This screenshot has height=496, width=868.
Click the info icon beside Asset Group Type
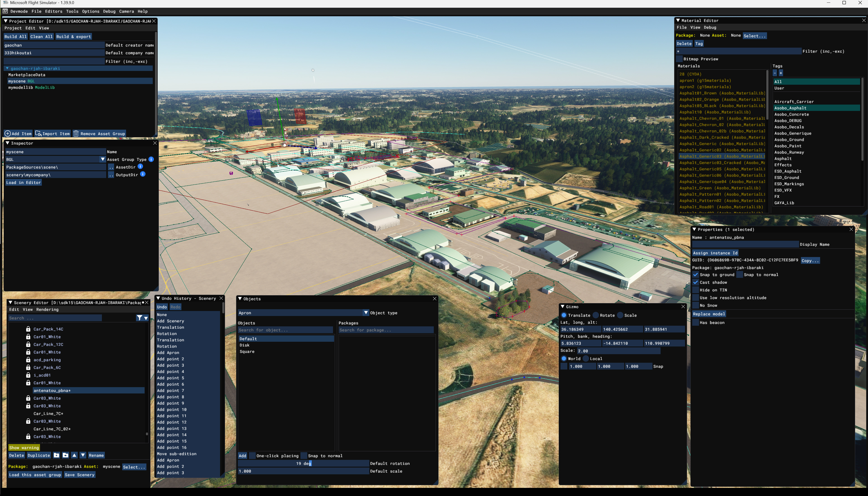pyautogui.click(x=151, y=159)
